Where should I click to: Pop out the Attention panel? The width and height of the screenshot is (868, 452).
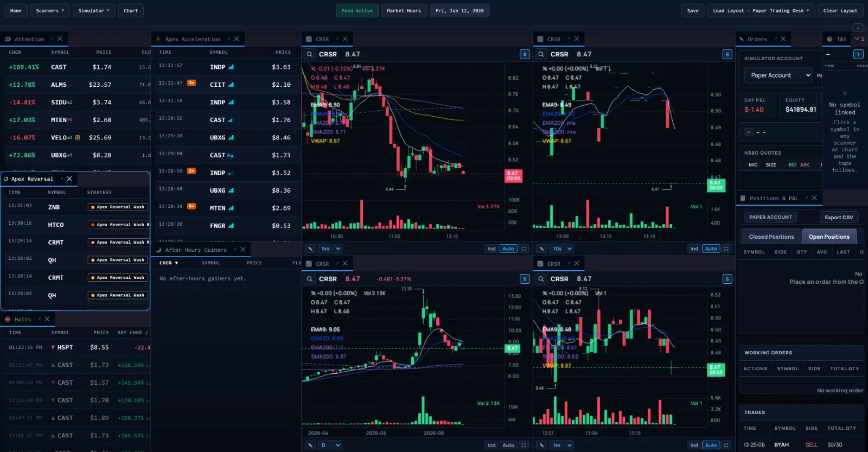(52, 39)
